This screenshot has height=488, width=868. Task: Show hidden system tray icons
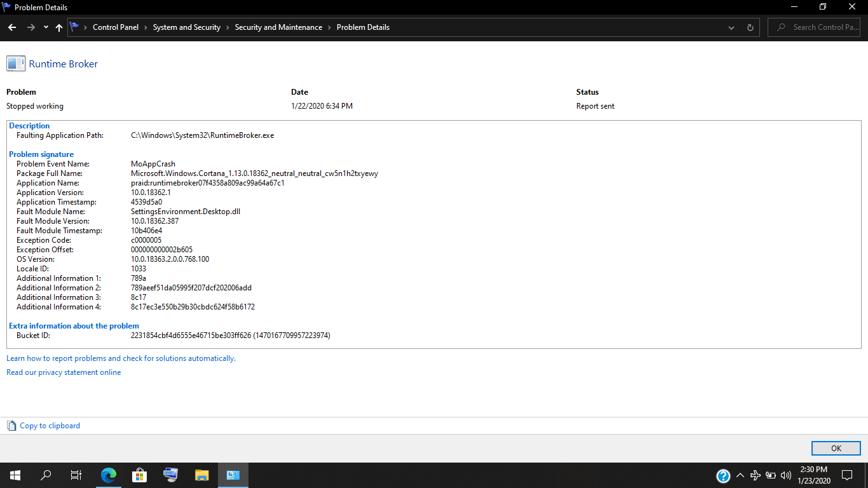(740, 475)
